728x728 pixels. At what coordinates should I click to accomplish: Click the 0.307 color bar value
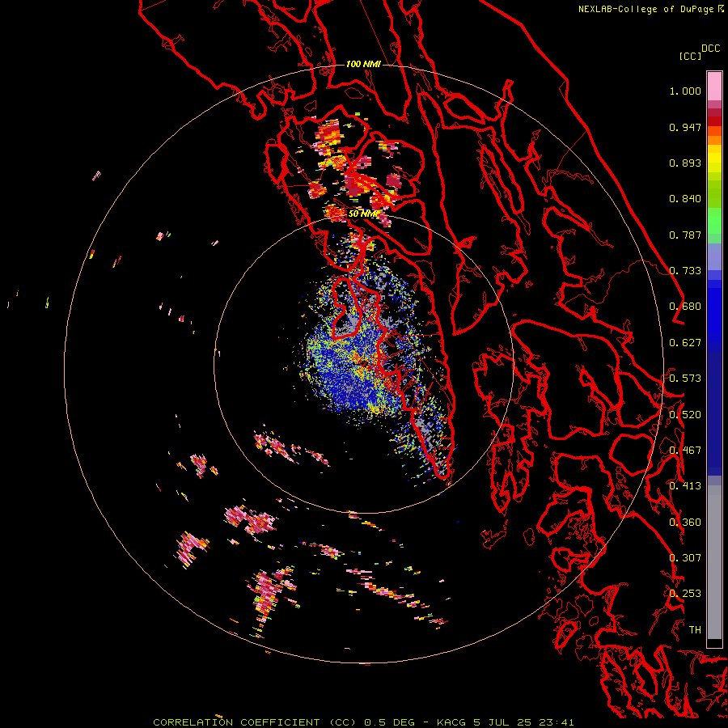pyautogui.click(x=685, y=558)
